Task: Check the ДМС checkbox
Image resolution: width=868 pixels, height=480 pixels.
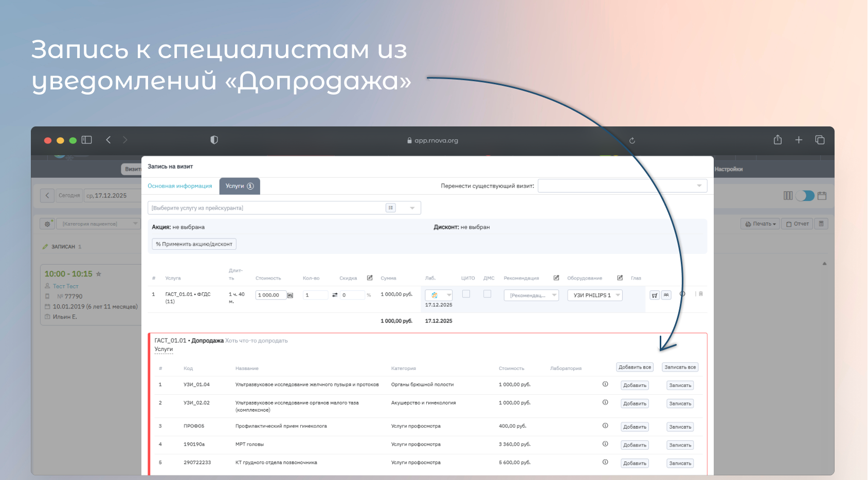Action: 487,294
